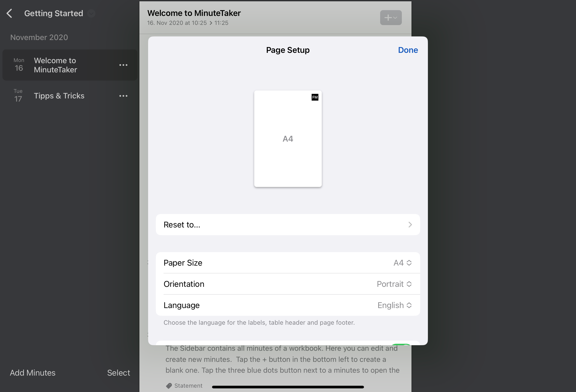Open options for Welcome to MinuteTaker
This screenshot has height=392, width=576.
point(123,65)
